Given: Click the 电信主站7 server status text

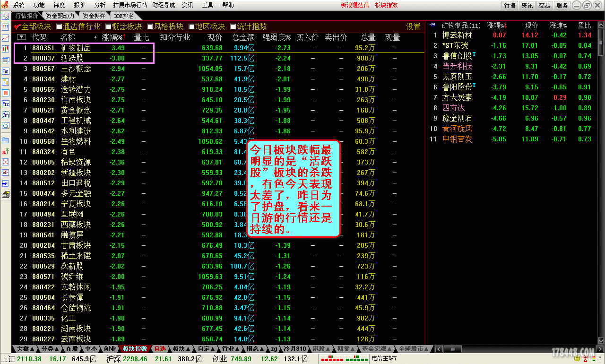Looking at the screenshot, I should tap(384, 359).
